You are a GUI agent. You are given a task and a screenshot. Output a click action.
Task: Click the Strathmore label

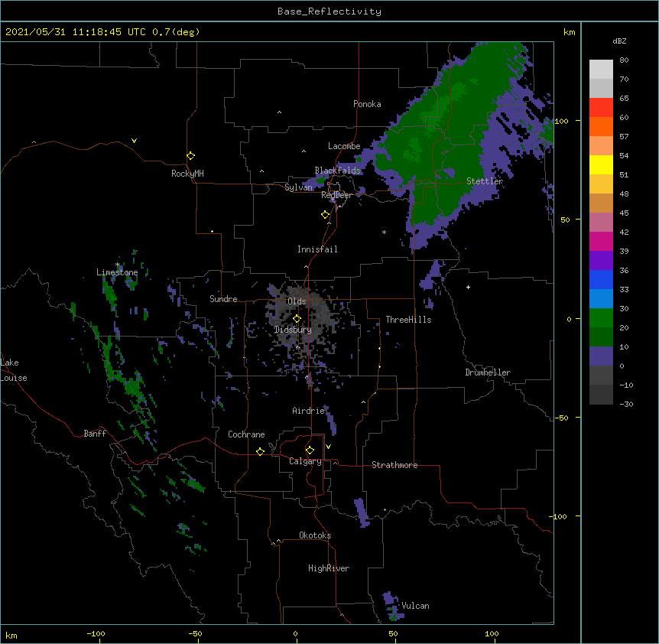coord(394,465)
